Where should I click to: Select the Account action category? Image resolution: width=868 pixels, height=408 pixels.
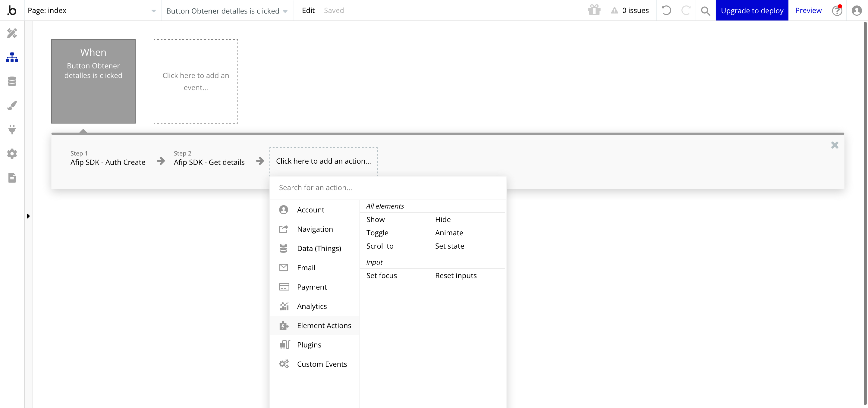[x=315, y=210]
